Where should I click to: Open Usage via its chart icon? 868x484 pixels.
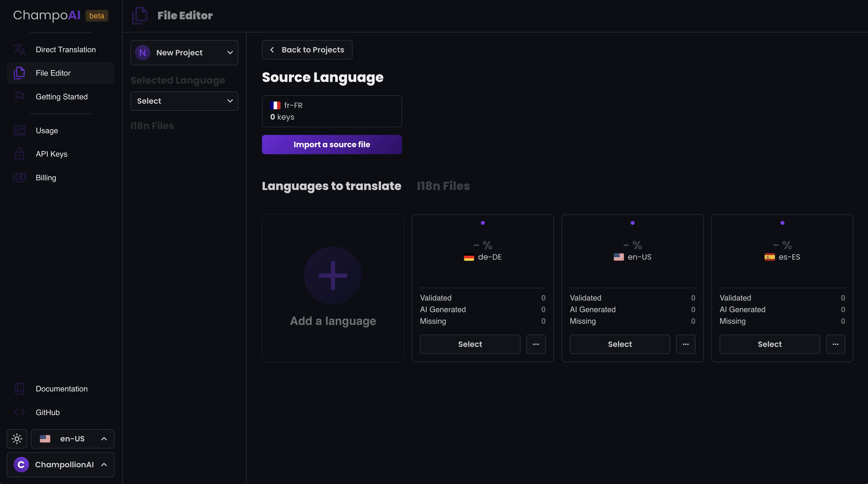[20, 131]
